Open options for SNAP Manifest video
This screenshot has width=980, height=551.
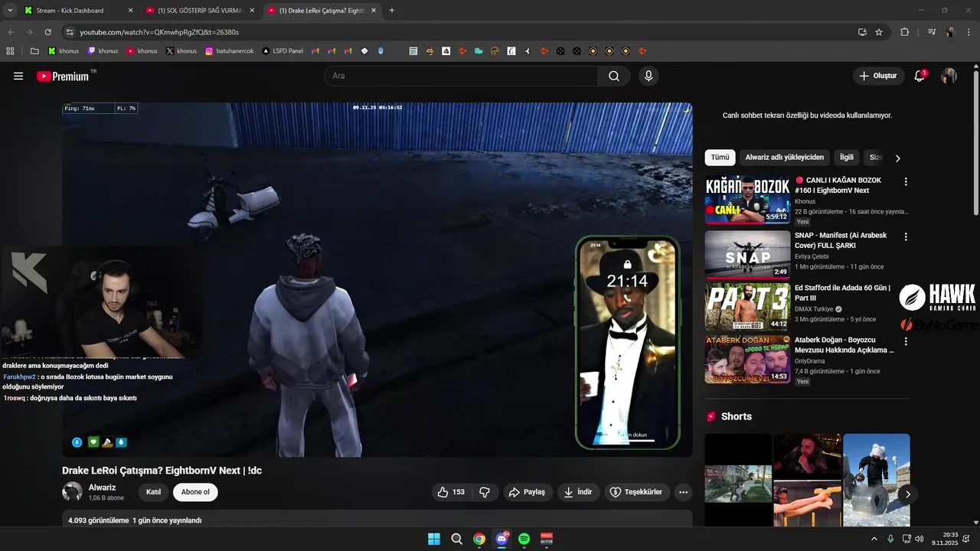(906, 237)
